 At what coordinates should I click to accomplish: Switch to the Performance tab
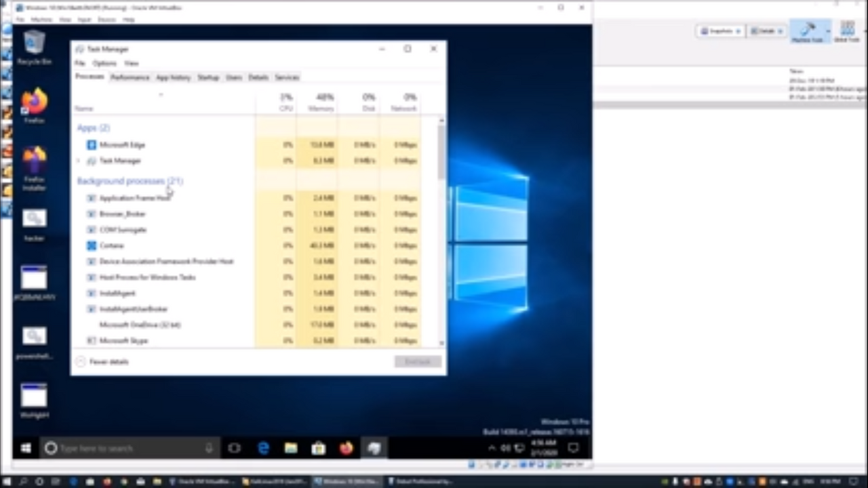point(130,77)
